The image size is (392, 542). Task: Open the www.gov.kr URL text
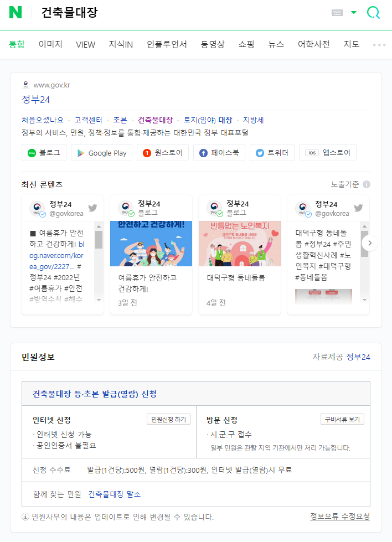pos(51,85)
